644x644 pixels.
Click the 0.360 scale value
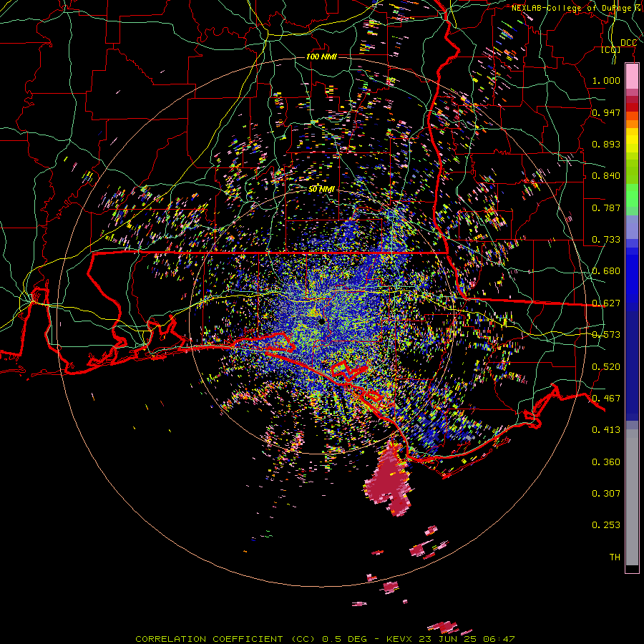606,462
